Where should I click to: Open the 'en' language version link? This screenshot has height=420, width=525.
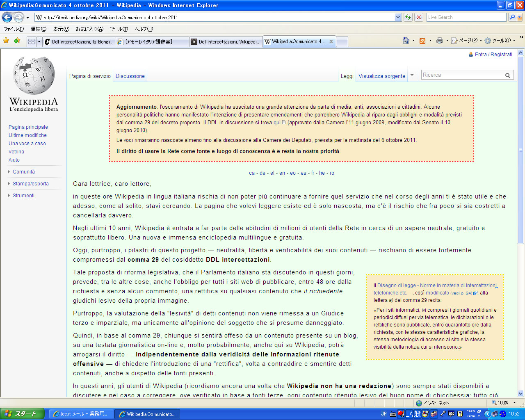(282, 173)
